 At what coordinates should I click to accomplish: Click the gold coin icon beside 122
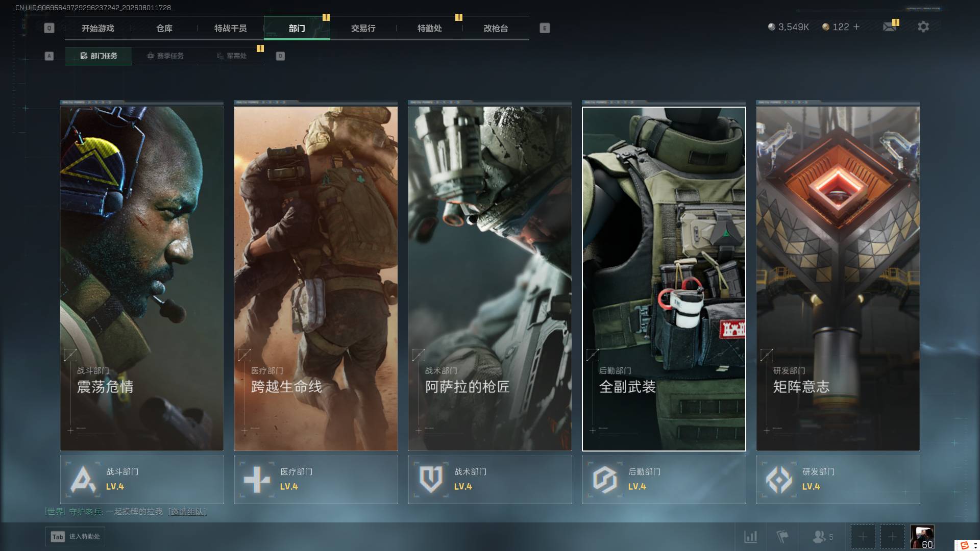click(826, 27)
